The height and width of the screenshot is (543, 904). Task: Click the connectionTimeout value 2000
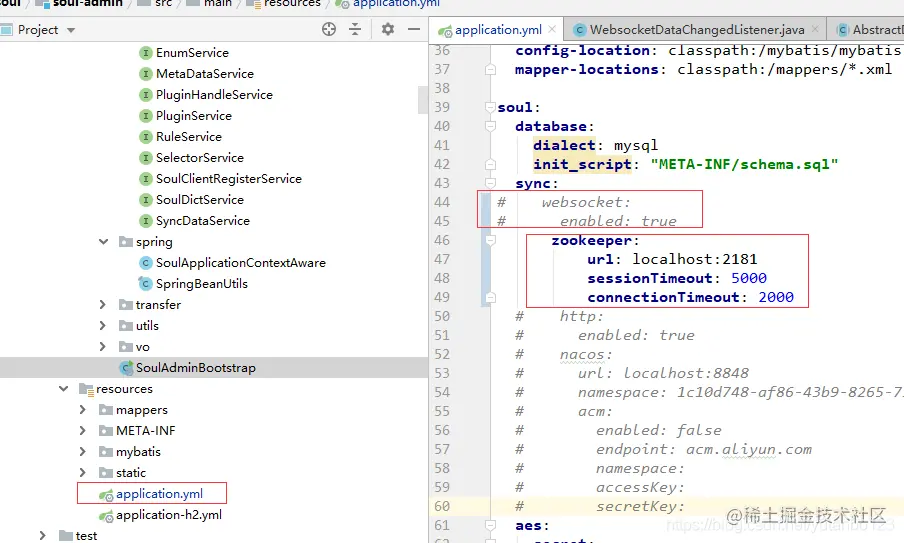click(x=776, y=297)
